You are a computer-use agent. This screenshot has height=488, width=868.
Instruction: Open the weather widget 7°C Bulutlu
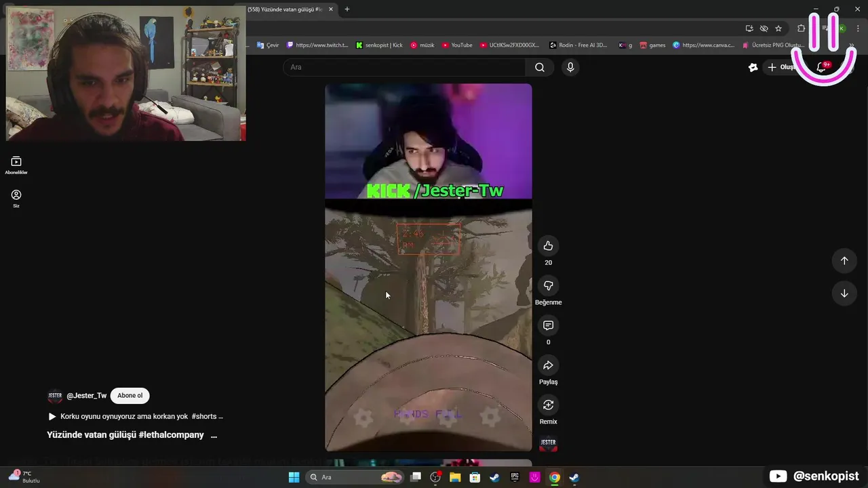tap(24, 476)
